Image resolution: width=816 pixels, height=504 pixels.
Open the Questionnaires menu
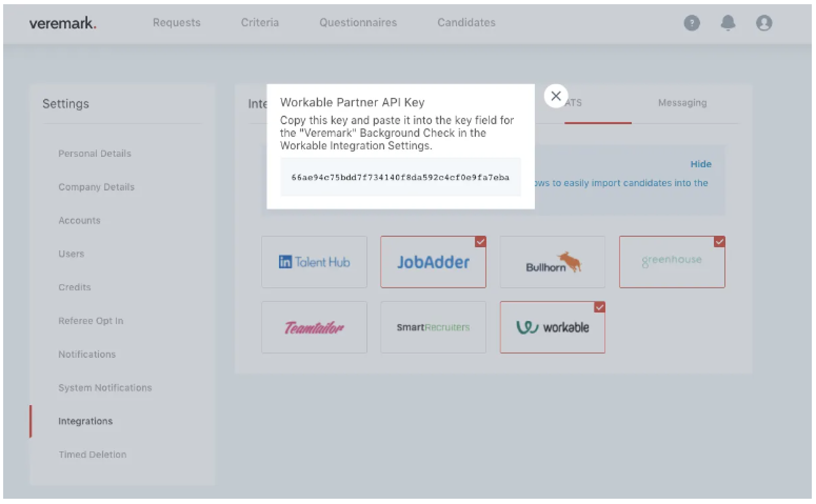coord(358,23)
